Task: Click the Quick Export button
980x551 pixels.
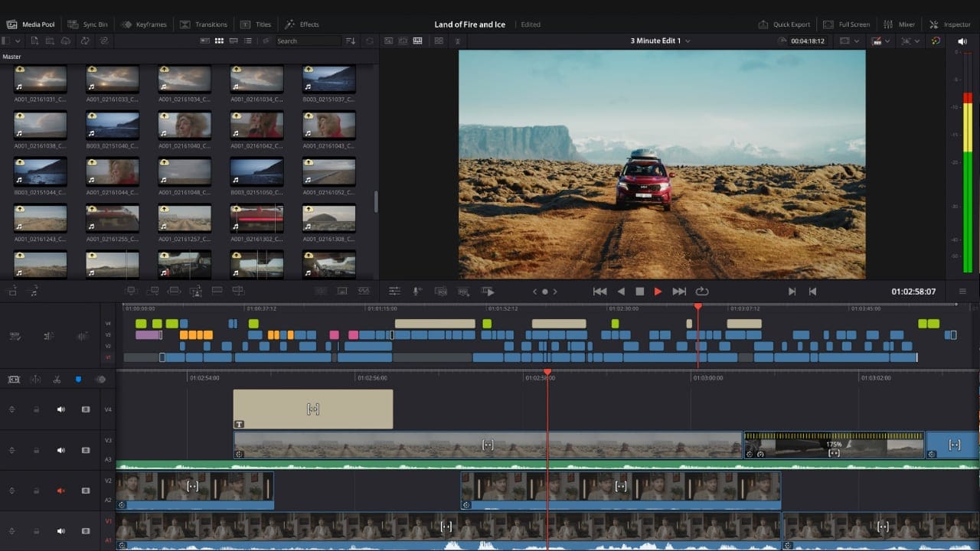Action: click(784, 24)
